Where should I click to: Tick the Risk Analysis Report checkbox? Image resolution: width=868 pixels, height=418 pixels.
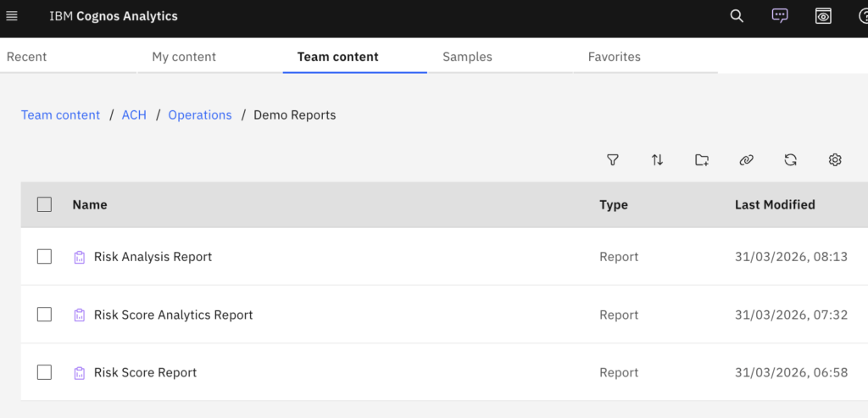click(x=44, y=257)
